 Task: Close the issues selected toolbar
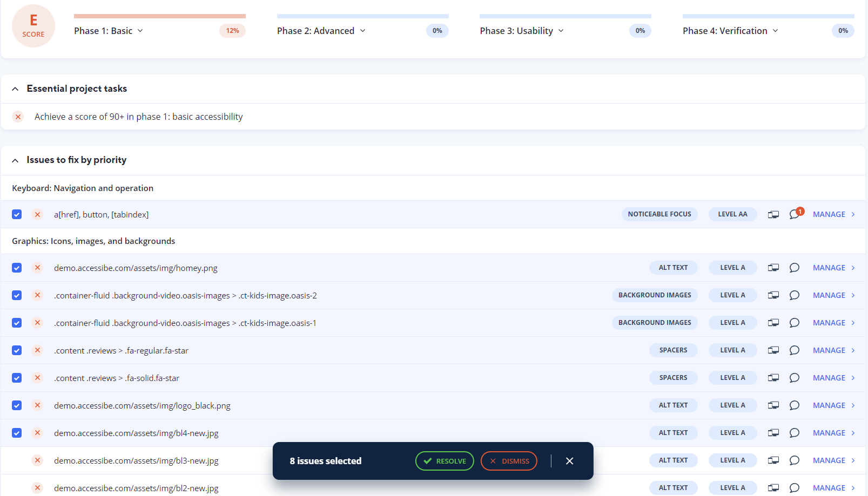(569, 461)
